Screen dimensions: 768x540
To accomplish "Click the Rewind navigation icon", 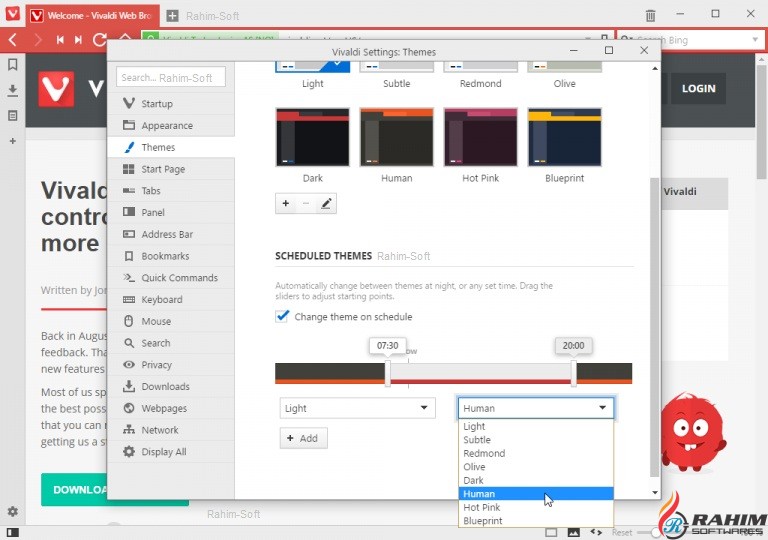I will click(x=60, y=40).
